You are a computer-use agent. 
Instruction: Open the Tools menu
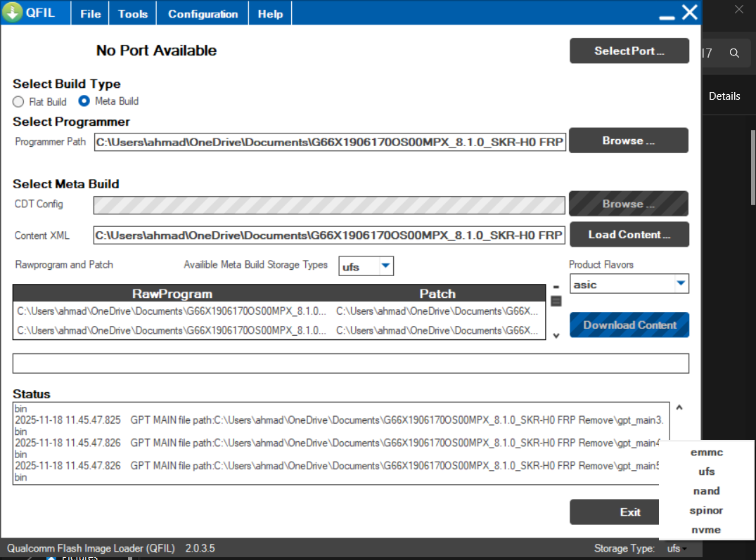click(132, 13)
